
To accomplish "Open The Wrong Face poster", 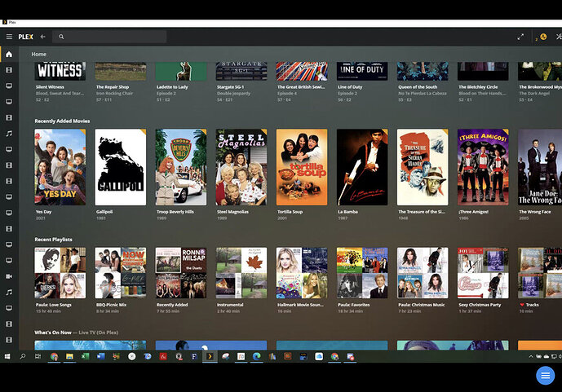I will pos(540,167).
